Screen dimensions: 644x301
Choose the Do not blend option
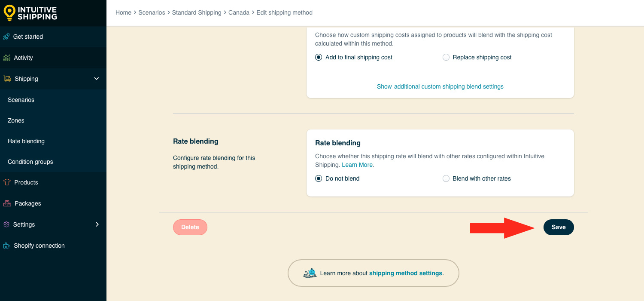[x=319, y=178]
